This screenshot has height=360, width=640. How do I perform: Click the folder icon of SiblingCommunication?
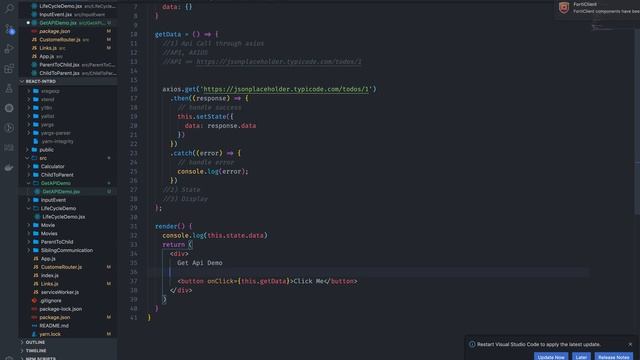point(36,250)
